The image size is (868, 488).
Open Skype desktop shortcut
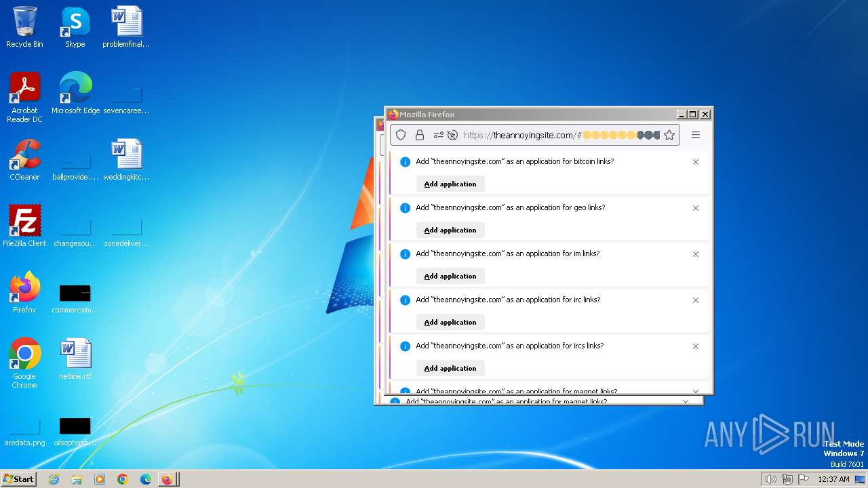[75, 28]
